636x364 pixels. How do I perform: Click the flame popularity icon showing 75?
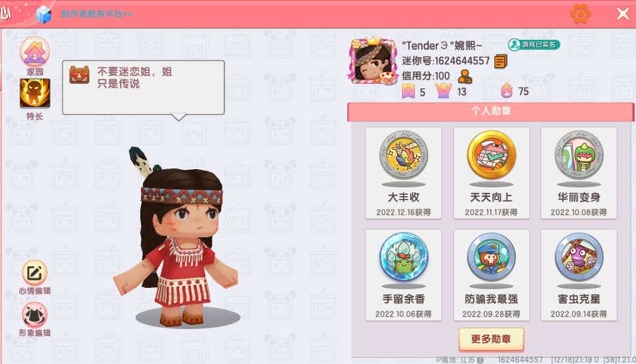[x=507, y=91]
